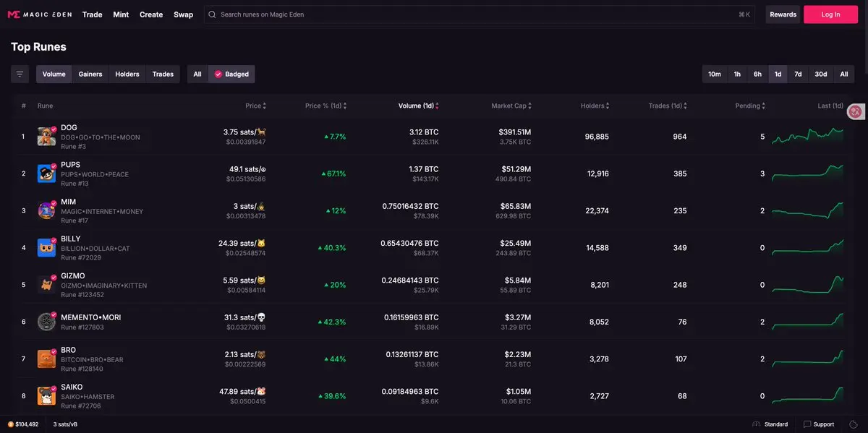
Task: Open the Trade menu
Action: 92,14
